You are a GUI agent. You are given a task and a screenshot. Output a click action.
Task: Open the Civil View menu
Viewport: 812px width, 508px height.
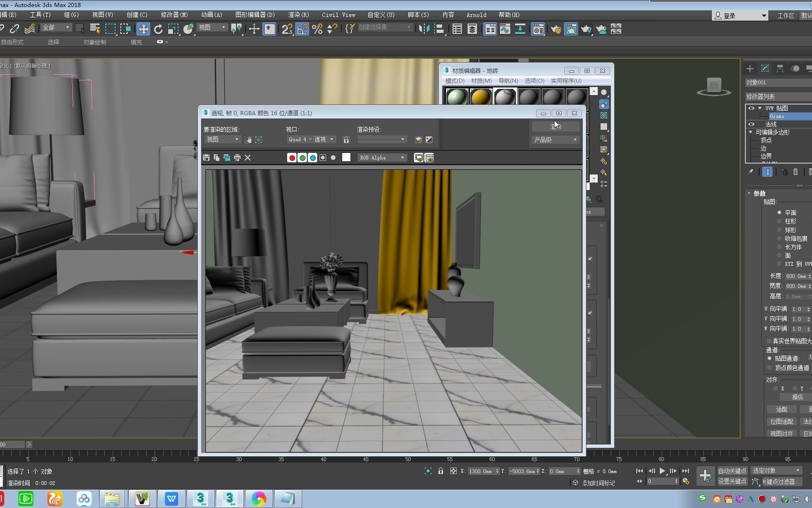pyautogui.click(x=338, y=15)
